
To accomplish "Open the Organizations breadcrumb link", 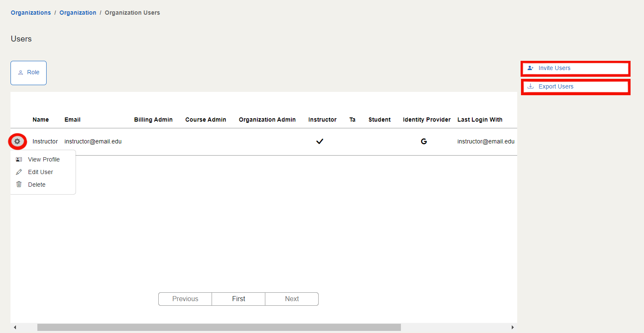I will (31, 13).
